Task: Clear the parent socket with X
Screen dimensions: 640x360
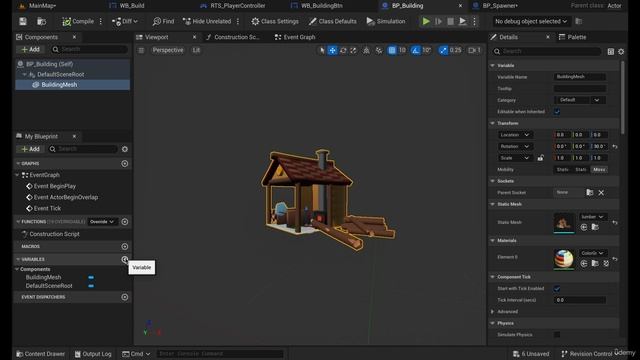Action: point(601,193)
